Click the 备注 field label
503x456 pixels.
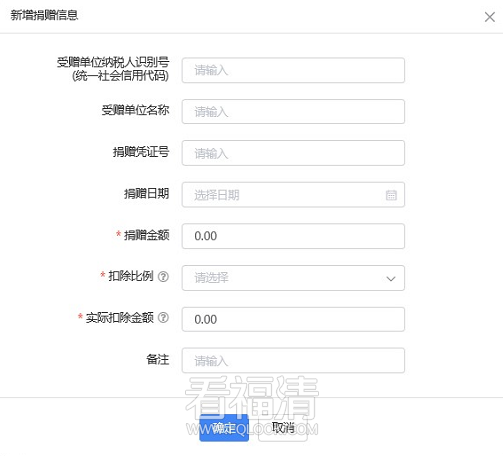[x=158, y=359]
